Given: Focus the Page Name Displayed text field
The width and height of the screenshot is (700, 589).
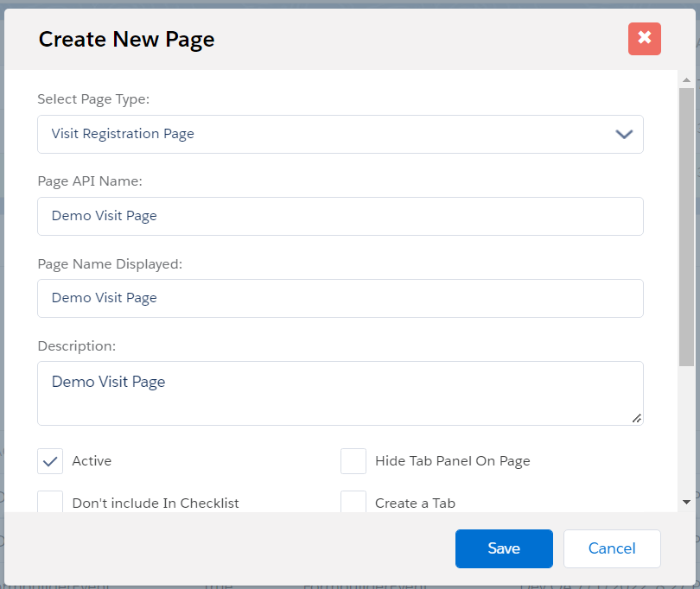Looking at the screenshot, I should 340,298.
